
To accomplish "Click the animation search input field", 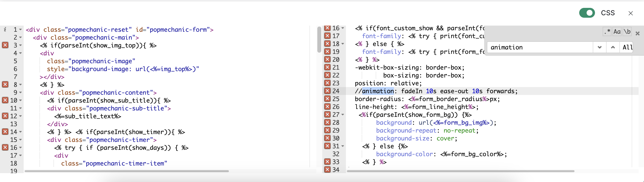I will pyautogui.click(x=540, y=47).
